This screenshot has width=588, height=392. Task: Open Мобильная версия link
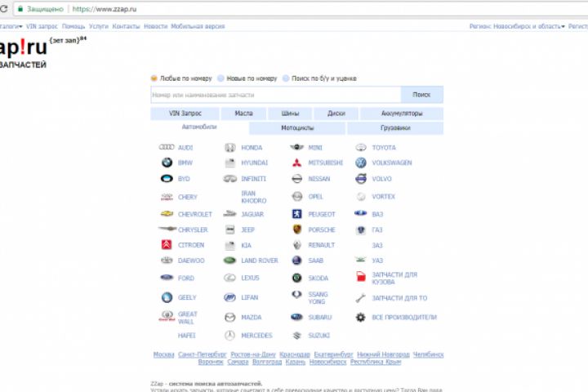pos(198,26)
